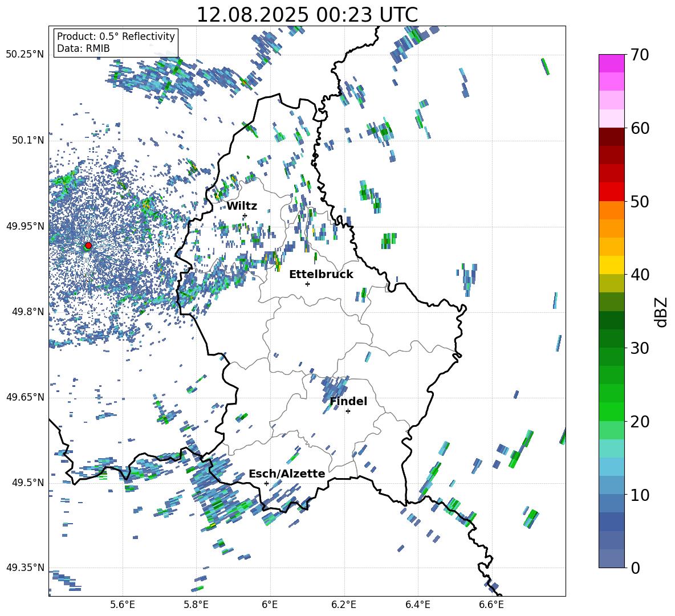Click the yellow colorbar segment above 40
Image resolution: width=675 pixels, height=616 pixels.
611,265
